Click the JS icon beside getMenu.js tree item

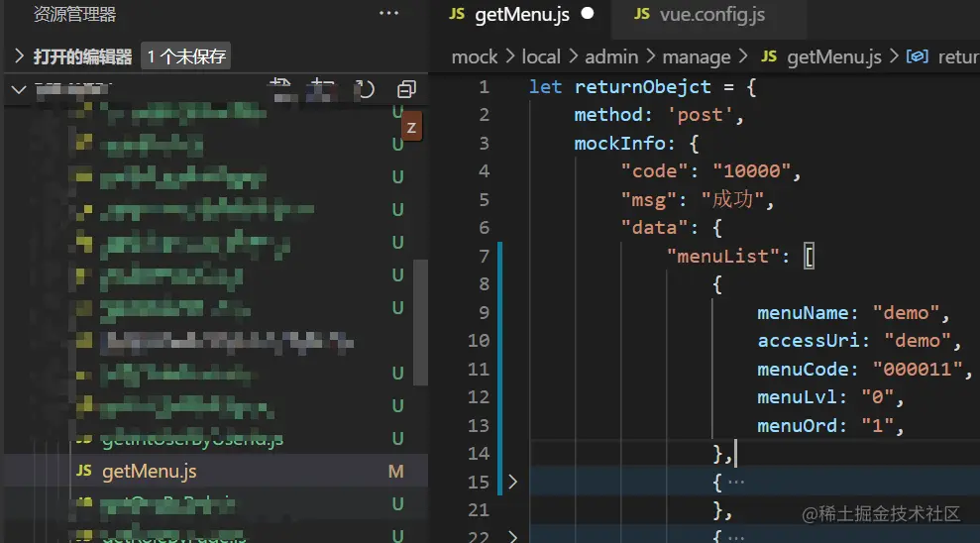(x=84, y=471)
